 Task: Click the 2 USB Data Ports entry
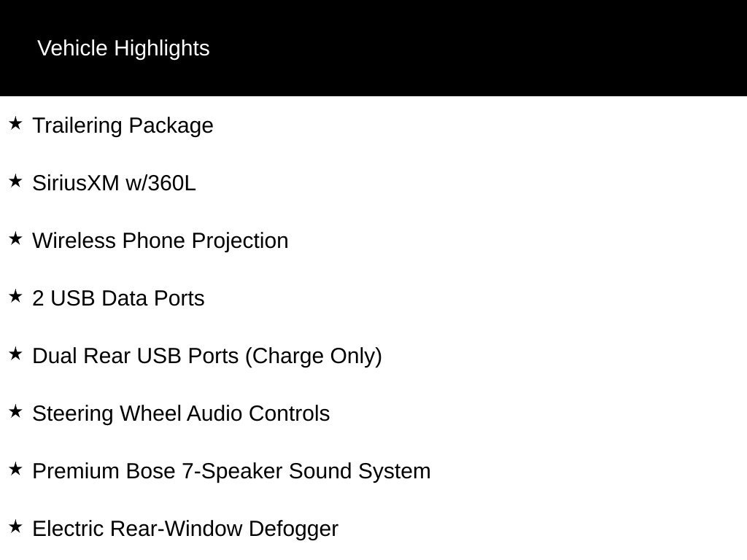tap(118, 298)
